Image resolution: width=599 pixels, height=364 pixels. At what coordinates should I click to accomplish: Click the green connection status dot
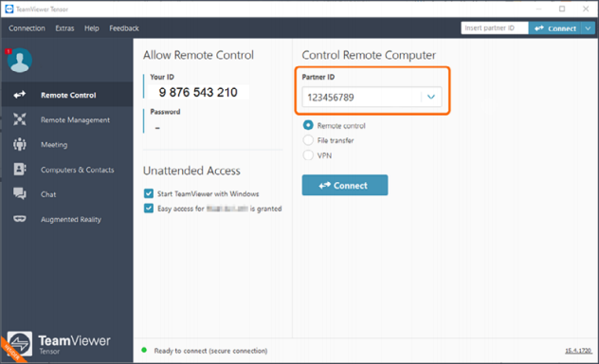click(x=144, y=350)
